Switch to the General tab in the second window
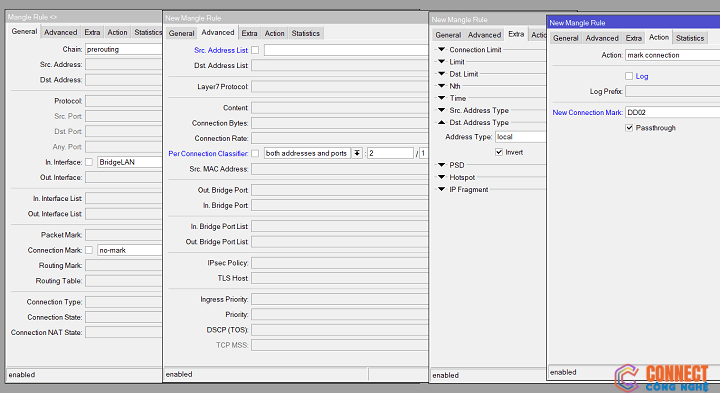This screenshot has height=393, width=720. click(181, 34)
